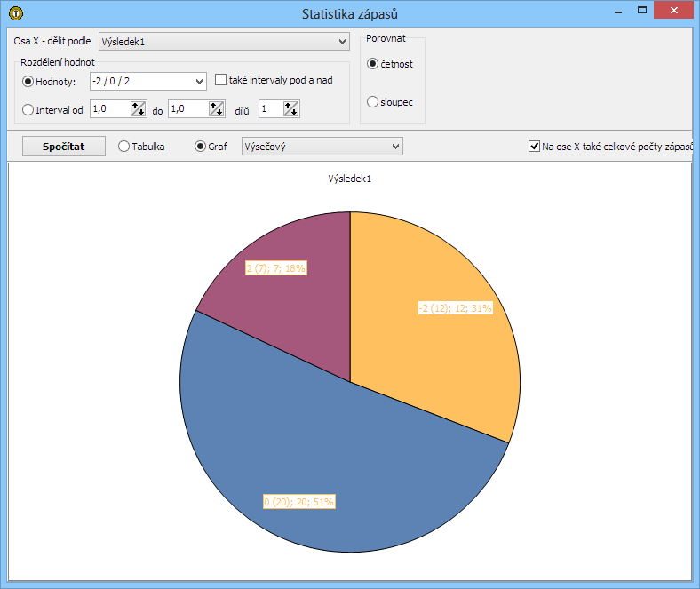700x589 pixels.
Task: Open the Osa X Výsledek1 dropdown
Action: point(224,42)
